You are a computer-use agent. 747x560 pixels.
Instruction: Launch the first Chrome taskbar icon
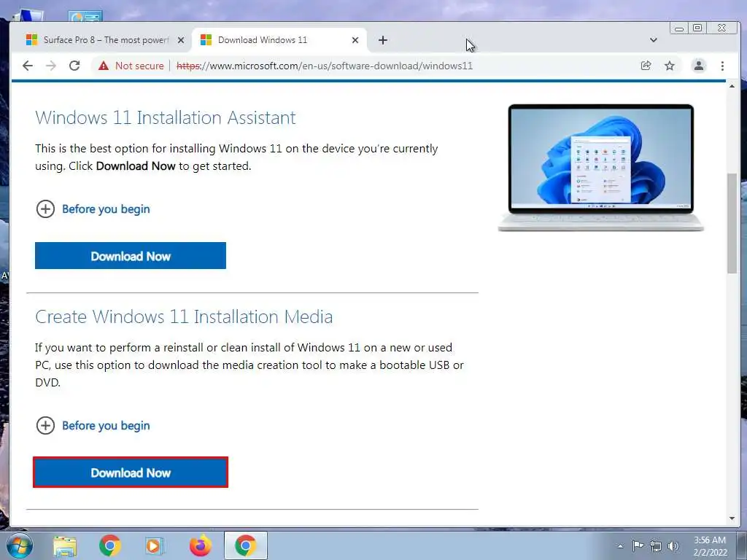point(110,545)
